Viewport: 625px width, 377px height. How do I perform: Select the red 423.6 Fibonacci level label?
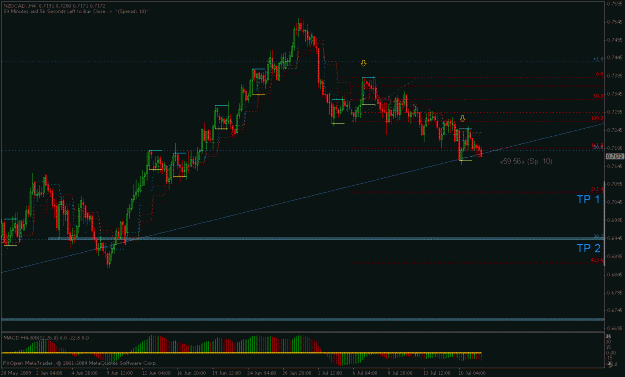coord(597,260)
